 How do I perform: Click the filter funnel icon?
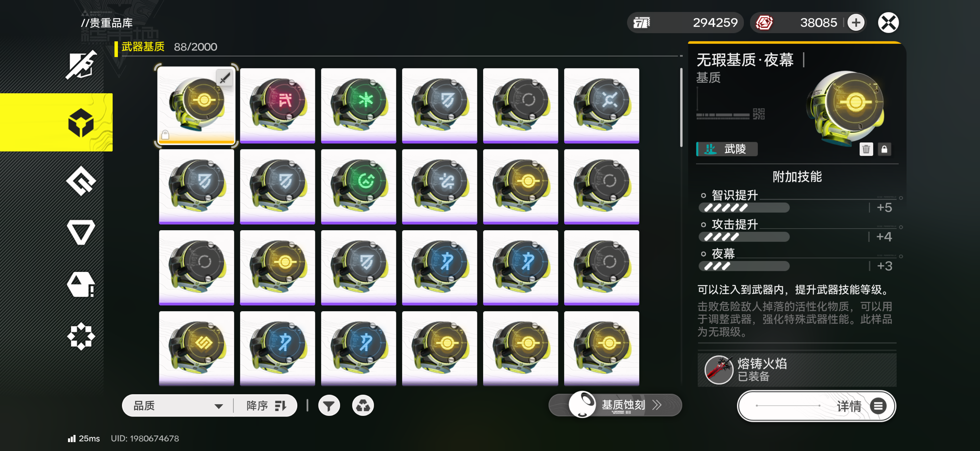pyautogui.click(x=329, y=406)
